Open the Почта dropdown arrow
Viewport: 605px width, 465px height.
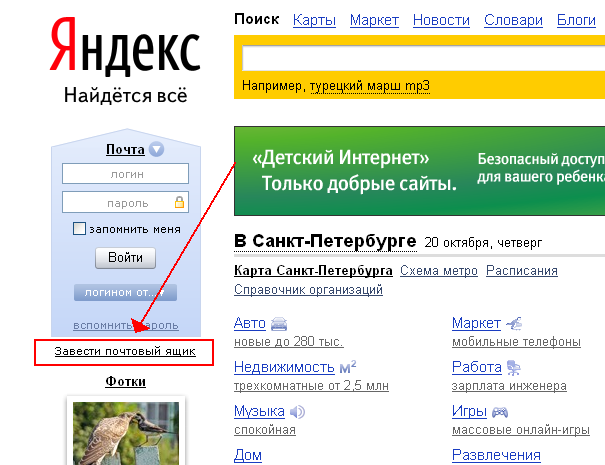(156, 149)
